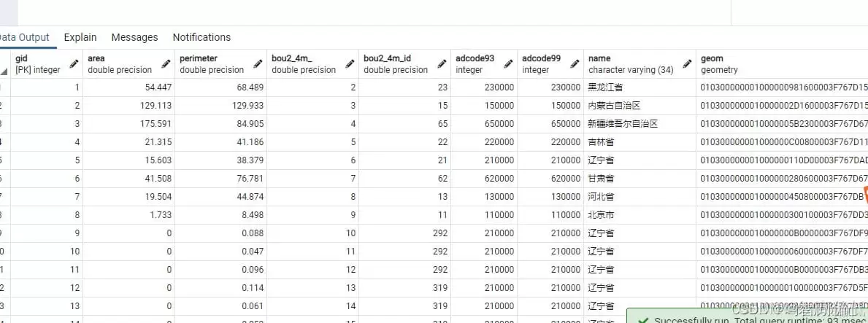Viewport: 868px width, 323px height.
Task: Click name cell 河北省
Action: coord(640,197)
